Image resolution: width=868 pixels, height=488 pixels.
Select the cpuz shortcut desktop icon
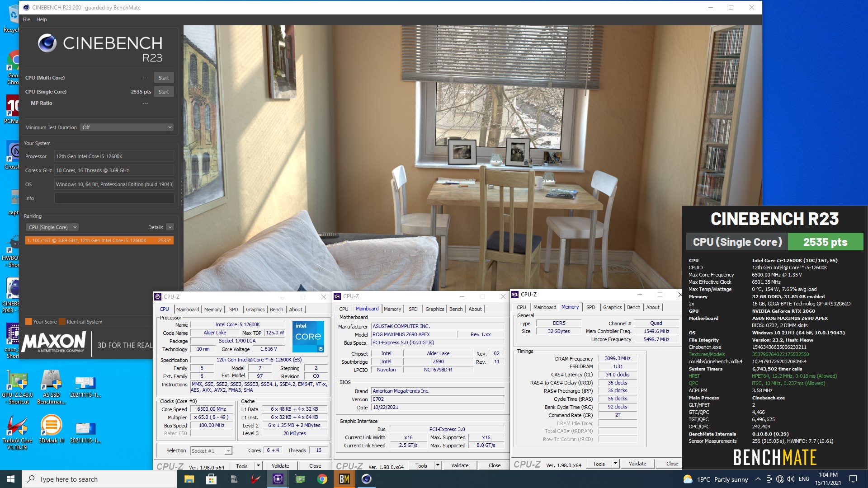pyautogui.click(x=12, y=342)
